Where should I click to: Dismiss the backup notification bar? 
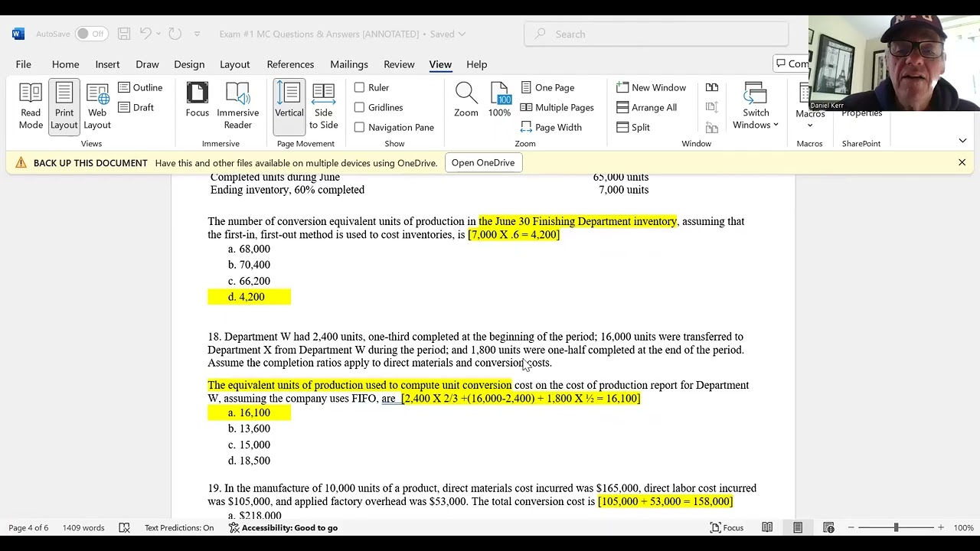click(962, 162)
